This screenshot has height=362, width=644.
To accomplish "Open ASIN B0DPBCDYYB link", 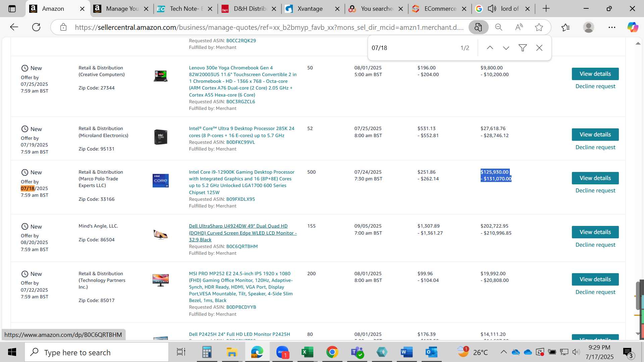I will point(241,307).
